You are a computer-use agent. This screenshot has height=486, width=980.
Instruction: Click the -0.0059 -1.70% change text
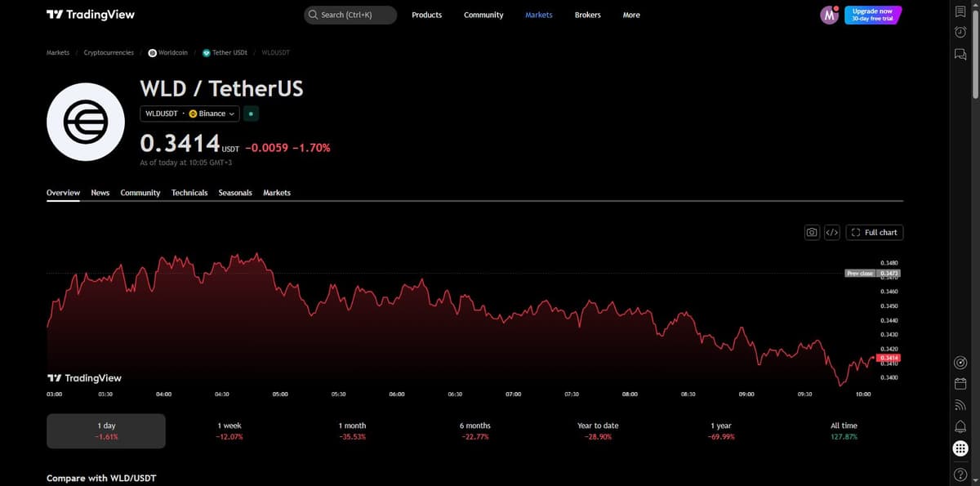point(287,148)
